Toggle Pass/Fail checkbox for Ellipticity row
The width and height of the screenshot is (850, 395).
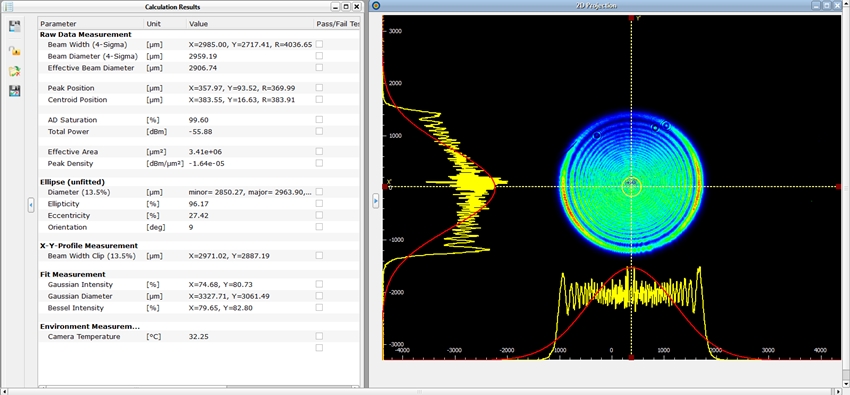pyautogui.click(x=319, y=203)
